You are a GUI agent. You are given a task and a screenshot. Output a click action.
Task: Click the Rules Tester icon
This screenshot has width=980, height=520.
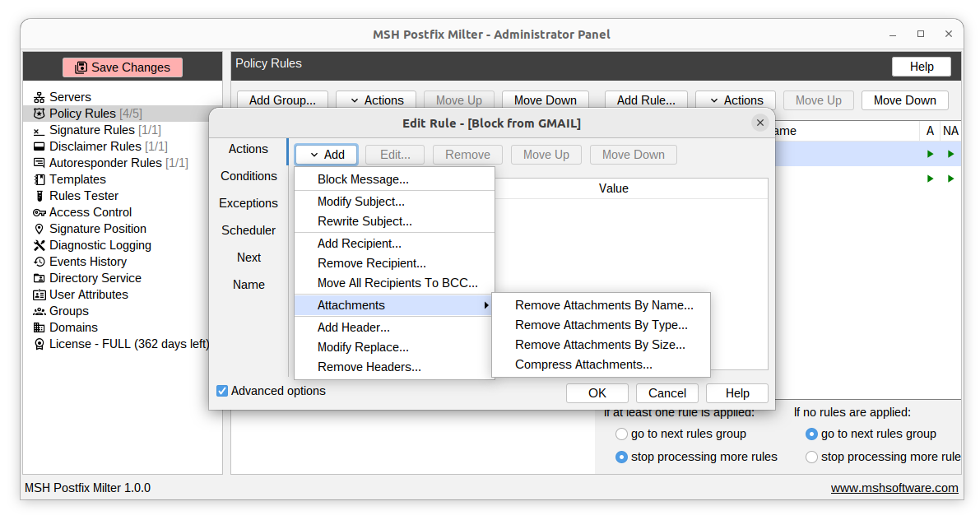pyautogui.click(x=39, y=196)
